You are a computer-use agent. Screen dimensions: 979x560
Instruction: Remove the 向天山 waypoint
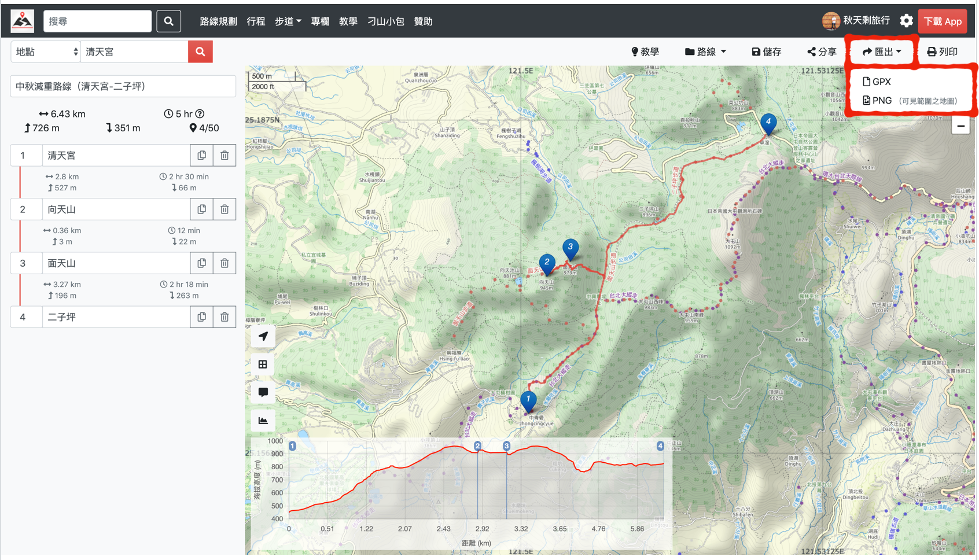tap(224, 209)
